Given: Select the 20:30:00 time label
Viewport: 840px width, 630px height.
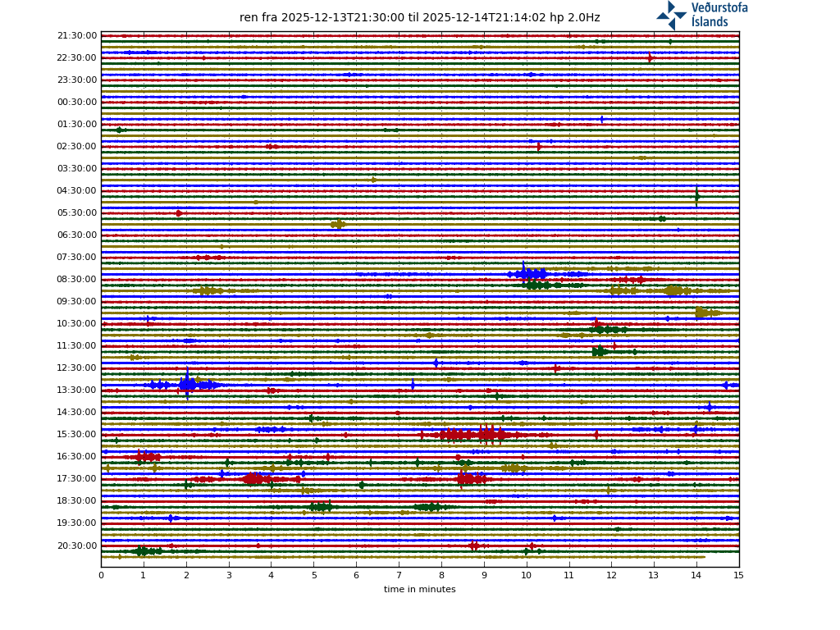Looking at the screenshot, I should point(77,546).
